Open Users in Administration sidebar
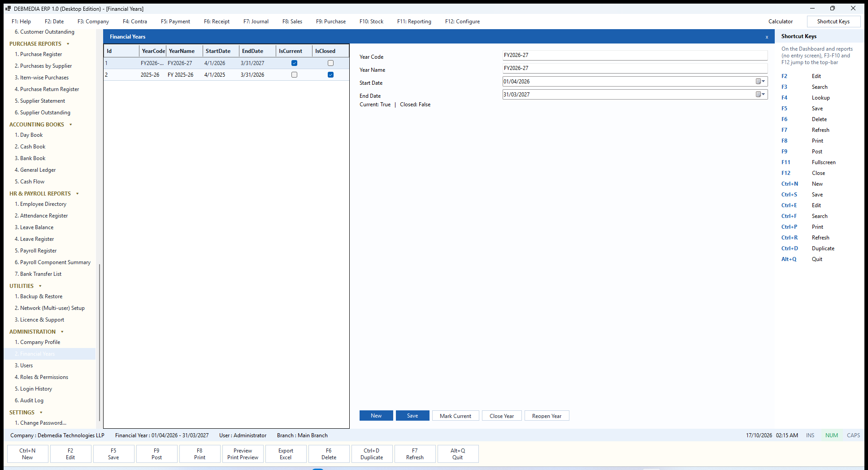Image resolution: width=868 pixels, height=470 pixels. (24, 366)
